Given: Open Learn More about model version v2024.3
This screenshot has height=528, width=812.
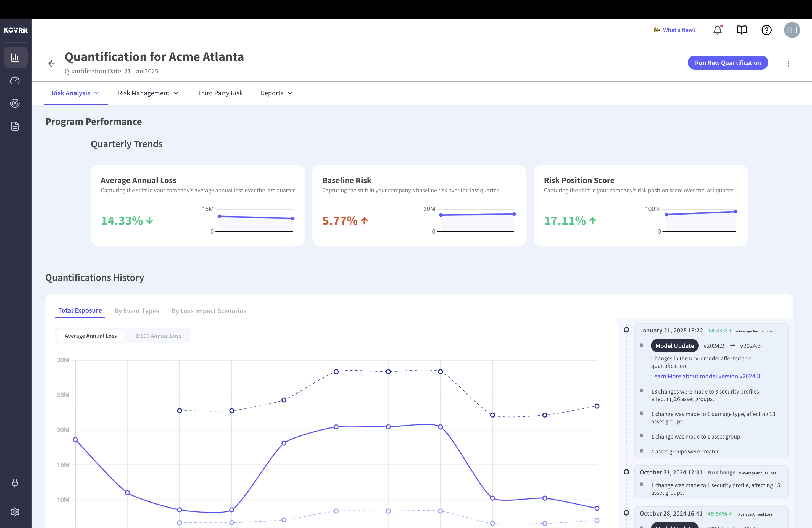Looking at the screenshot, I should 705,376.
